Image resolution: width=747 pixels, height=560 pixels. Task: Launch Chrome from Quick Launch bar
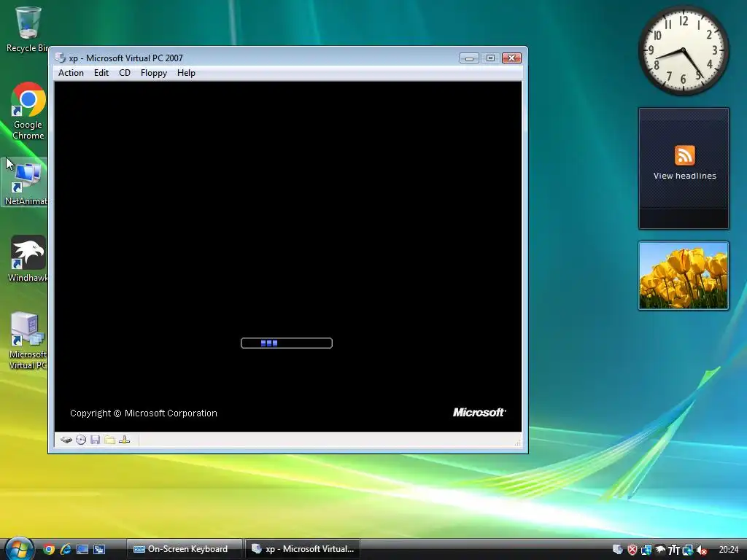[49, 549]
